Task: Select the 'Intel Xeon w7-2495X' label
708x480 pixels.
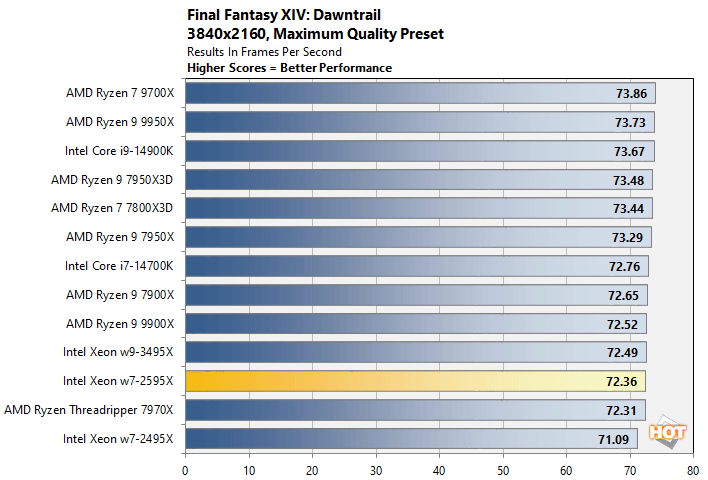Action: coord(118,439)
